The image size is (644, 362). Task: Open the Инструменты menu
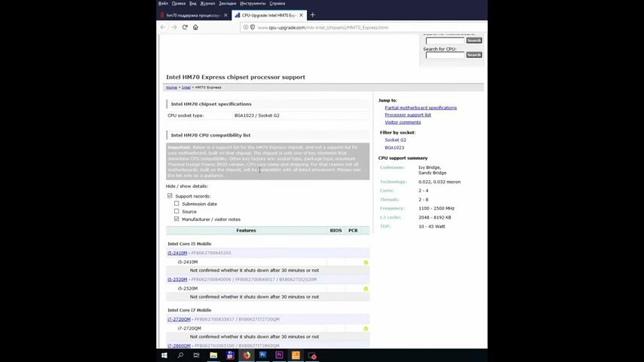253,3
